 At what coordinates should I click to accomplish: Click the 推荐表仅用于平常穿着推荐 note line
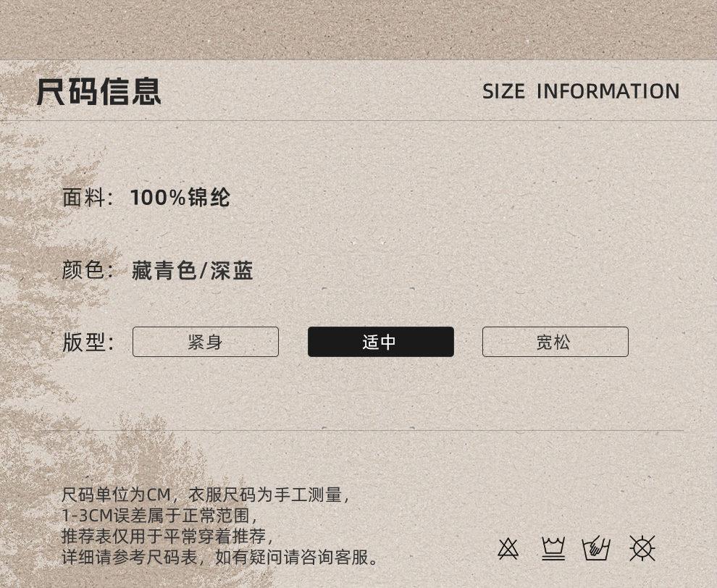[x=167, y=536]
